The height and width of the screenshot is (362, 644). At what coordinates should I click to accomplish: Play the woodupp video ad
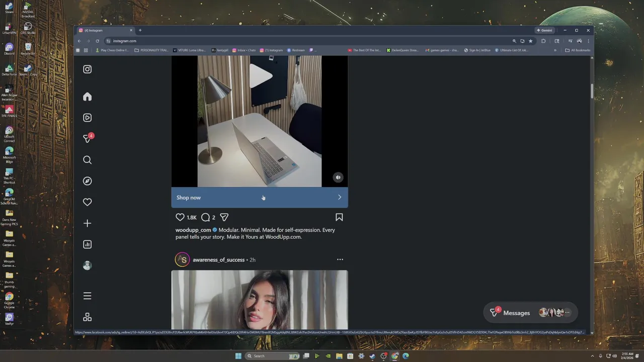[261, 76]
